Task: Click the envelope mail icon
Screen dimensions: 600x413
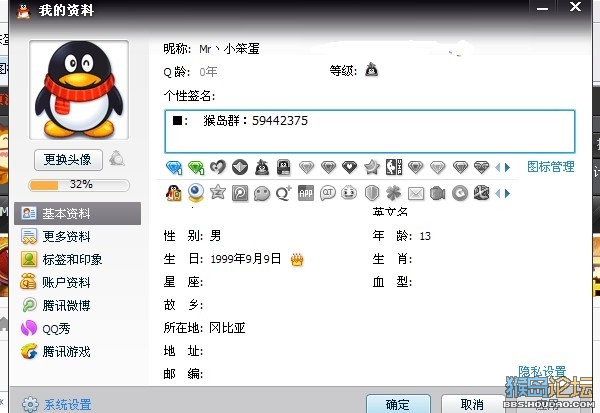Action: point(416,194)
